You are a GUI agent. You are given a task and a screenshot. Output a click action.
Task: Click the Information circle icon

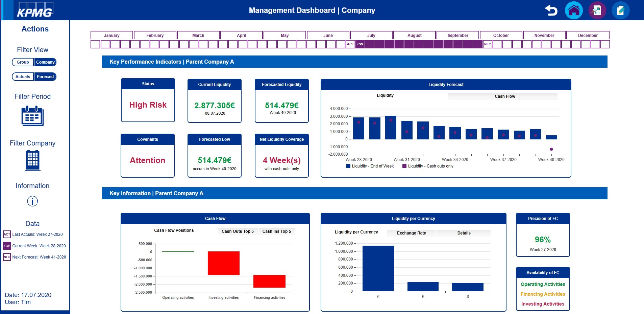tap(32, 201)
